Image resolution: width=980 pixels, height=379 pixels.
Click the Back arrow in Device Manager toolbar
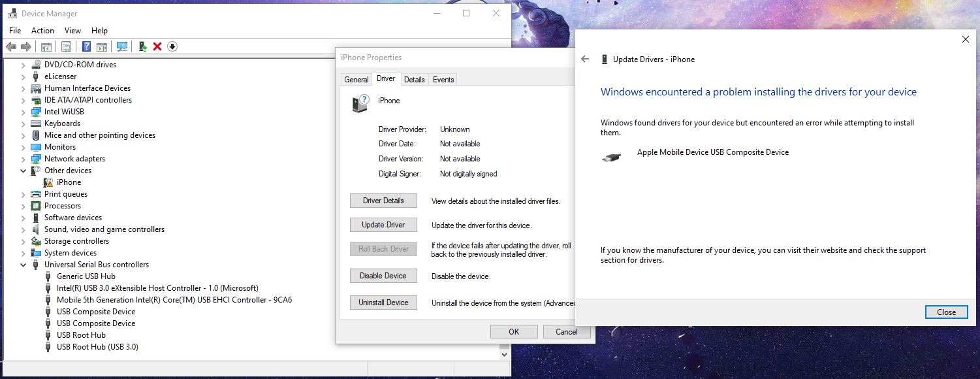(10, 46)
